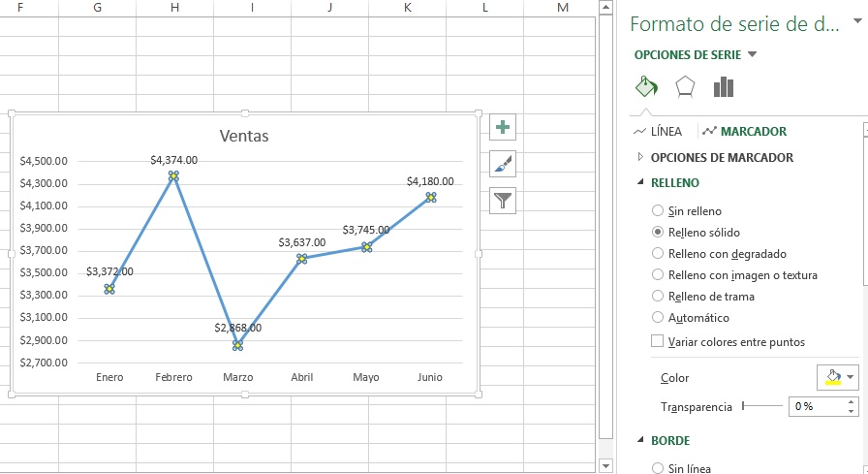Click the Chart Styles paintbrush button
Image resolution: width=868 pixels, height=474 pixels.
[x=503, y=164]
